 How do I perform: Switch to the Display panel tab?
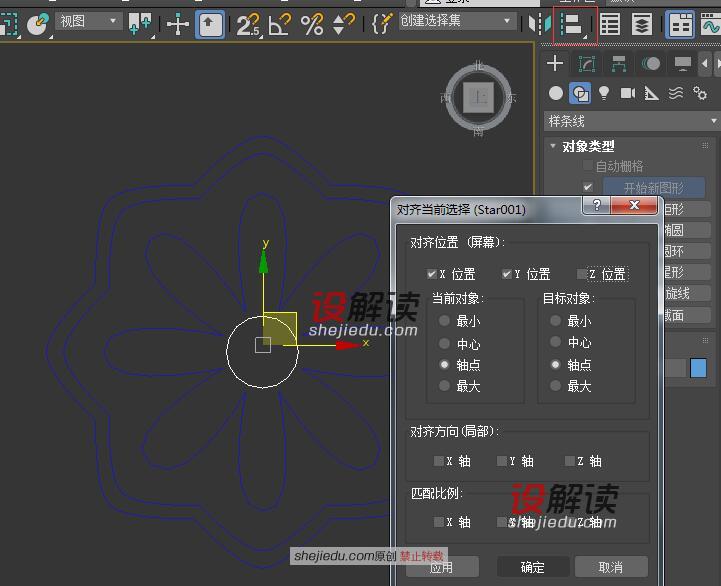click(x=682, y=63)
